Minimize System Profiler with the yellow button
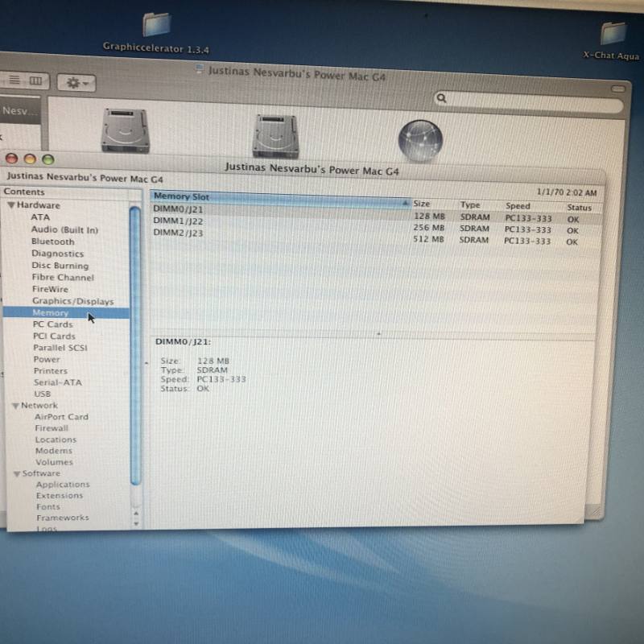The width and height of the screenshot is (644, 644). 30,159
